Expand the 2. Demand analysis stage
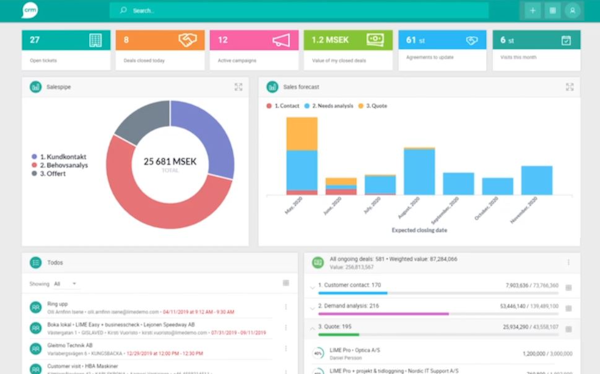Screen dimensions: 600x374 coord(312,308)
